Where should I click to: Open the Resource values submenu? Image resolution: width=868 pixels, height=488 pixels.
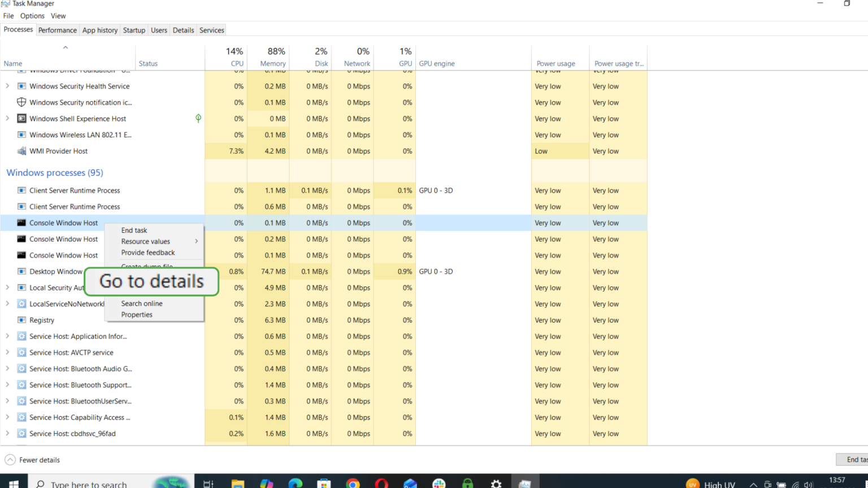click(154, 241)
